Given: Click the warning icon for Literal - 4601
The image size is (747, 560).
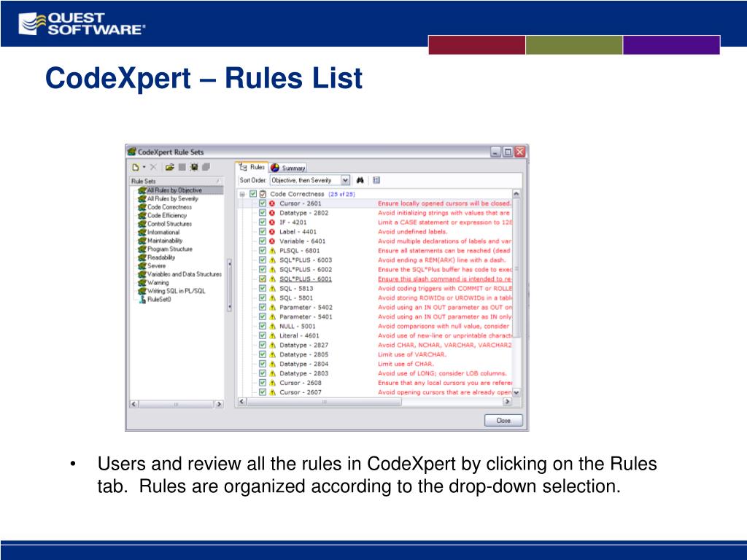Looking at the screenshot, I should 273,335.
